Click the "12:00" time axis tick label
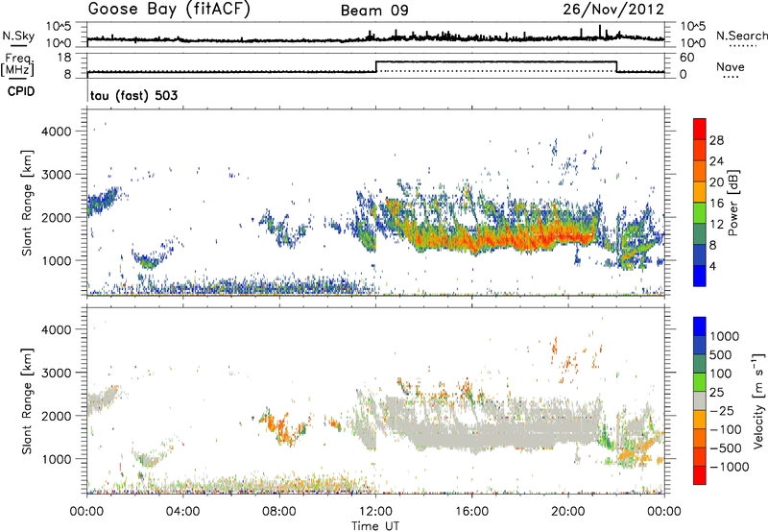 click(x=375, y=512)
